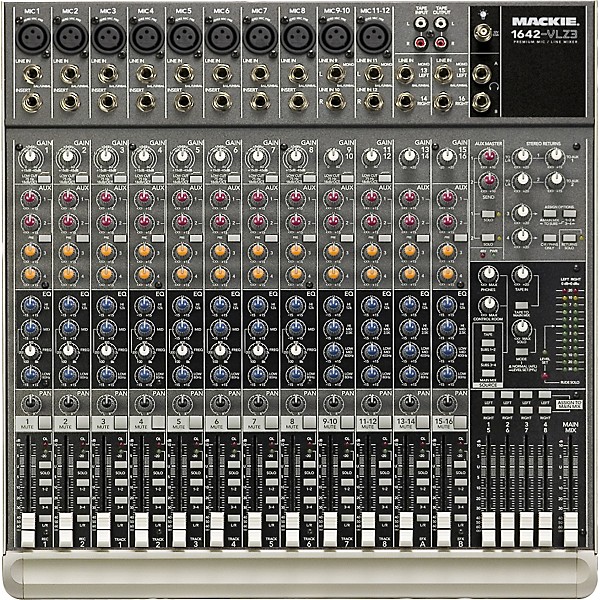Image resolution: width=600 pixels, height=600 pixels.
Task: Click headphone jack A
Action: pos(481,73)
